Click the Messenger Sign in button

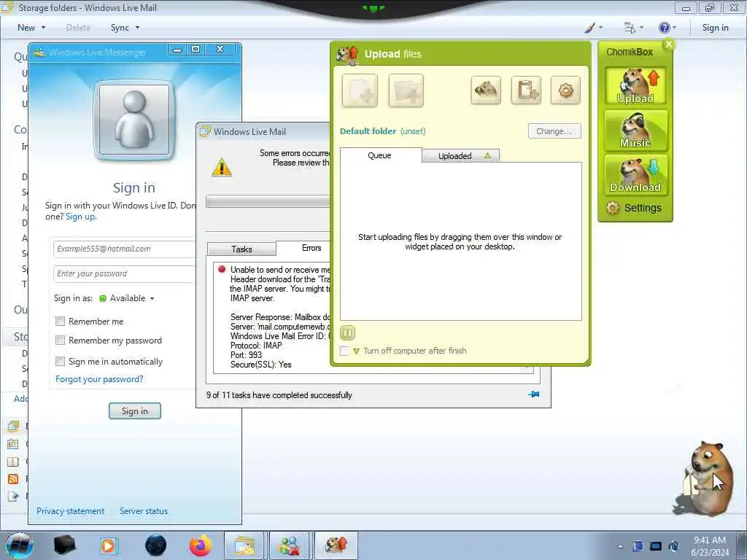(135, 411)
